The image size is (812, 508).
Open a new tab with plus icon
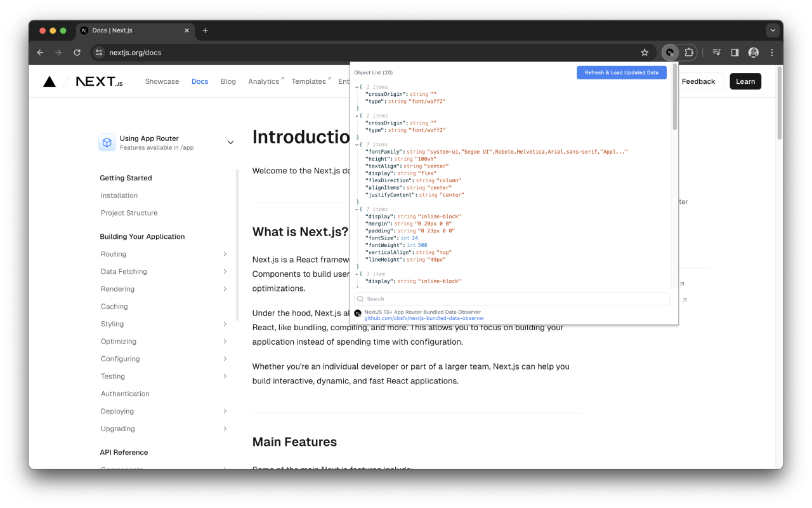tap(205, 30)
